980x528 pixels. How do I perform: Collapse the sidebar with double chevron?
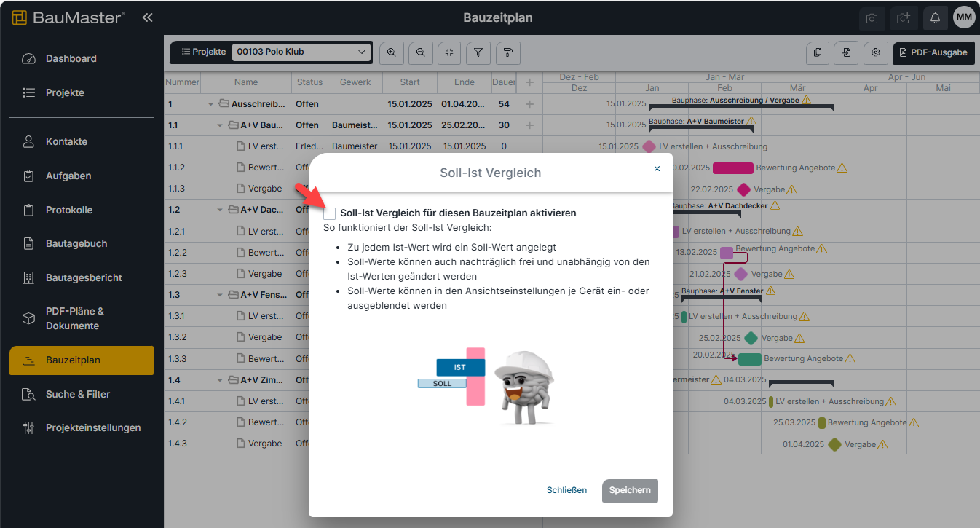pyautogui.click(x=148, y=17)
